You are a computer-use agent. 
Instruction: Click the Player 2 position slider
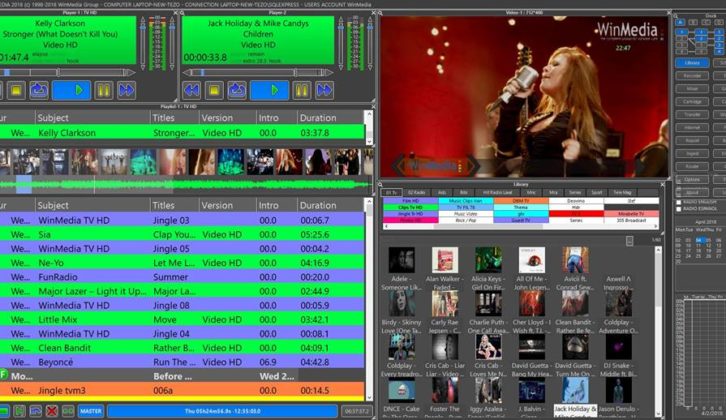point(258,72)
